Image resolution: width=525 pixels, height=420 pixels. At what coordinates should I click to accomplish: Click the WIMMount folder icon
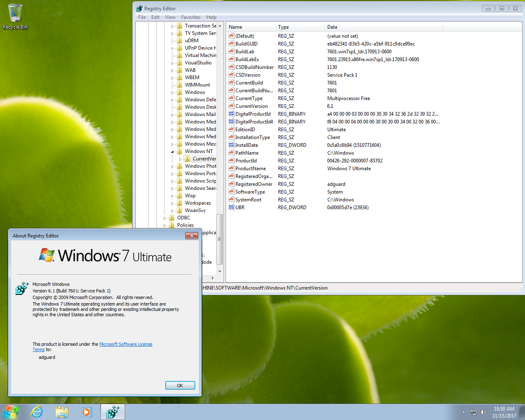(x=180, y=84)
